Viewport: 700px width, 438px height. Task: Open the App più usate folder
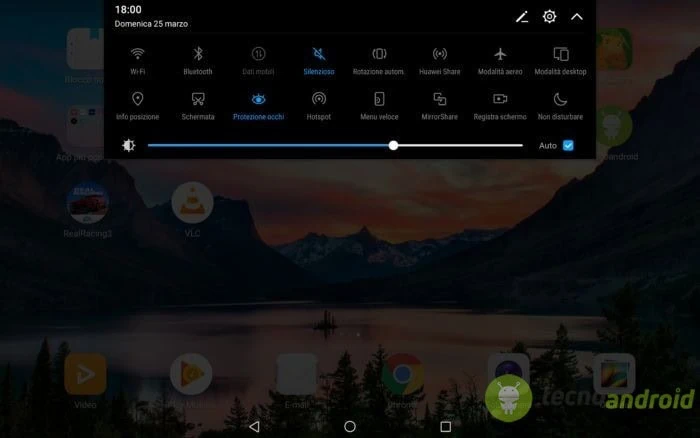85,134
